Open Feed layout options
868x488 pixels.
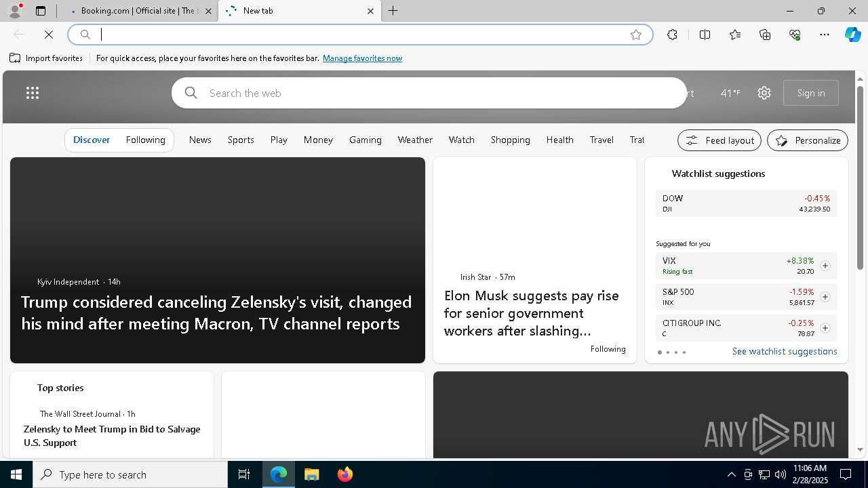pos(720,140)
